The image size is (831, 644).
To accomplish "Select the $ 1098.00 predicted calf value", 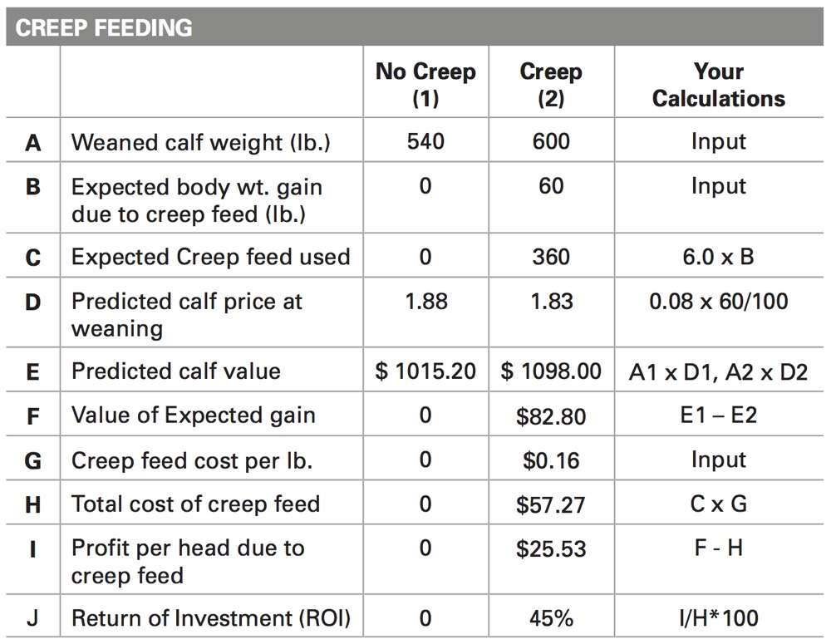I will click(551, 371).
